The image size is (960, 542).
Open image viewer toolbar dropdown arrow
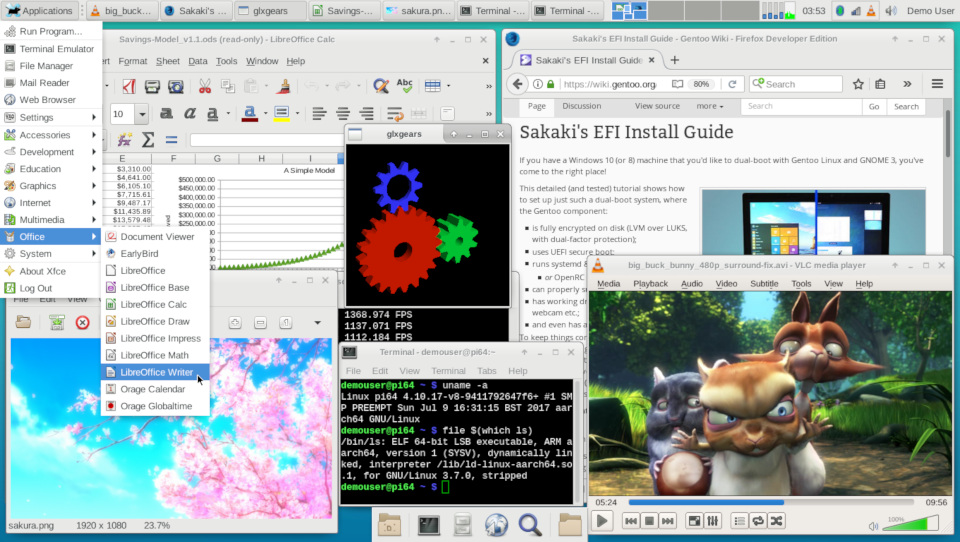point(317,323)
